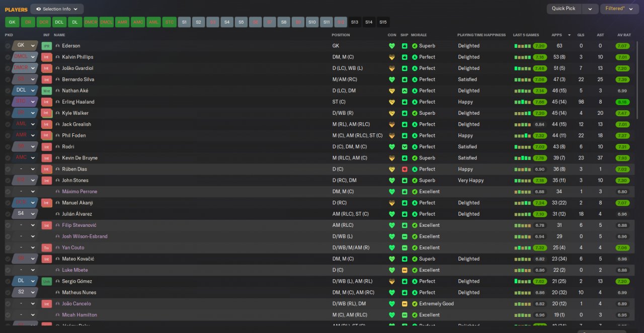
Task: Toggle the pick circle for Filip Stevanović
Action: click(x=8, y=225)
